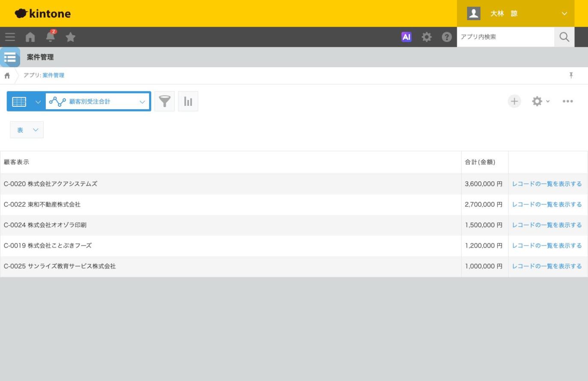Show records for 株式会社オオゾラ印刷
588x381 pixels.
pos(547,225)
